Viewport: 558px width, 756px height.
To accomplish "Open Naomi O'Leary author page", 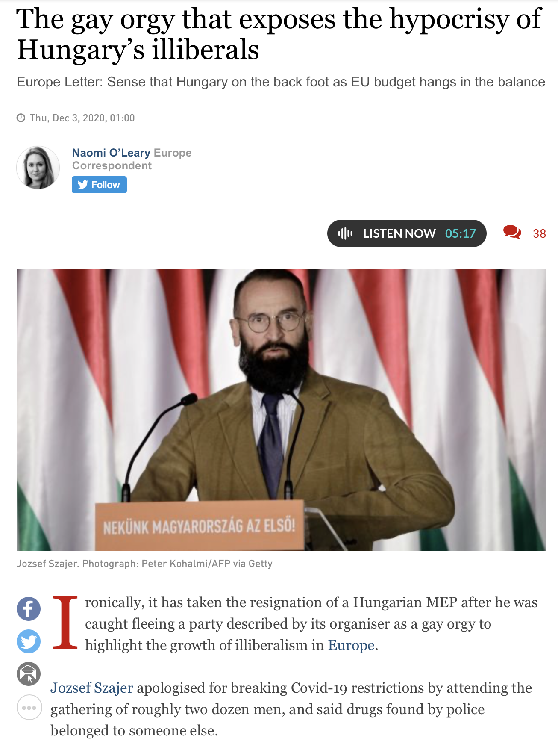I will coord(111,153).
